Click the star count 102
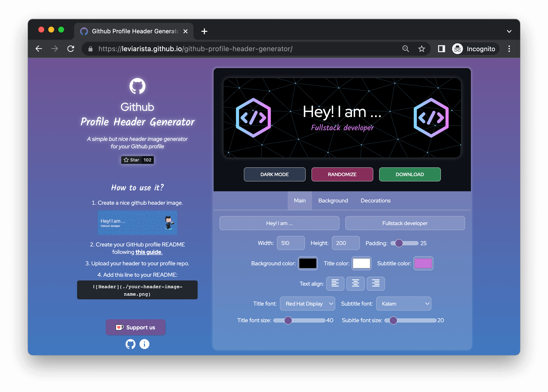The width and height of the screenshot is (548, 392). tap(147, 160)
